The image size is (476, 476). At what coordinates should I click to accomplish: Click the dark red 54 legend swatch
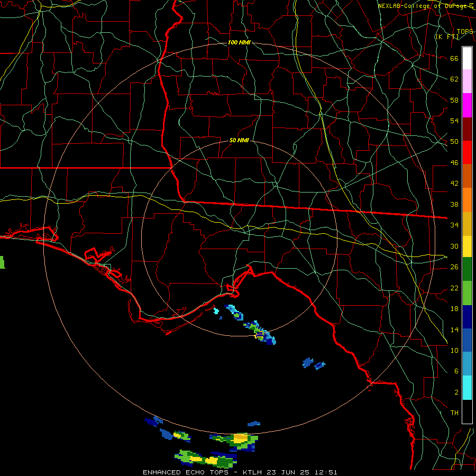point(467,129)
